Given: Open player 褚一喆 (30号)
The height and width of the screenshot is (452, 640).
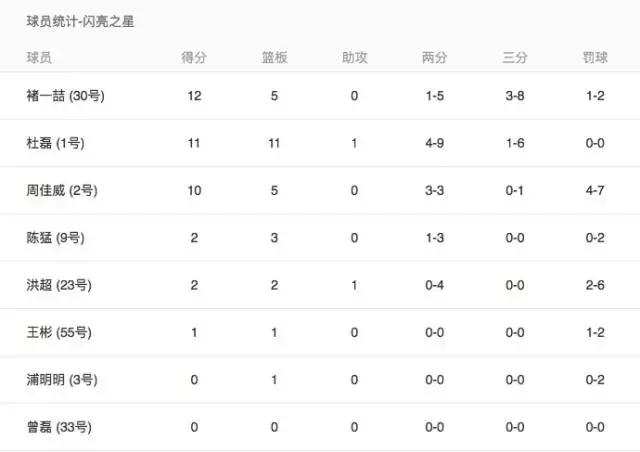Looking at the screenshot, I should pos(60,96).
